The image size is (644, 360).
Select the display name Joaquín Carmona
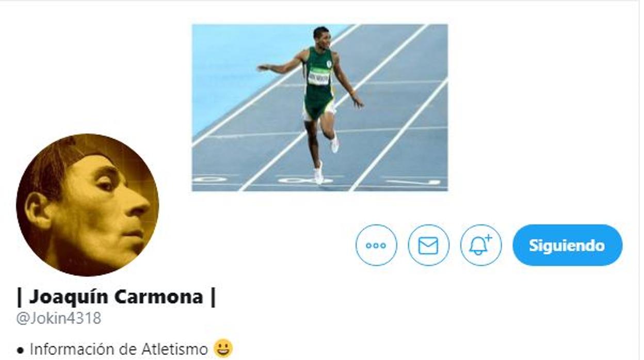coord(116,297)
